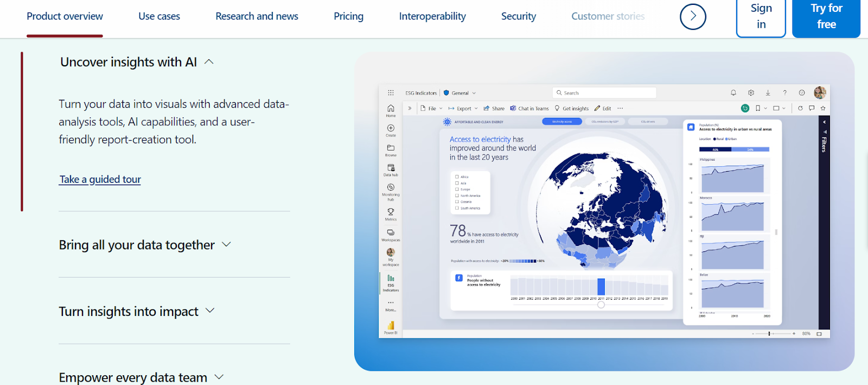Image resolution: width=868 pixels, height=385 pixels.
Task: Open the Take a guided tour link
Action: [100, 179]
